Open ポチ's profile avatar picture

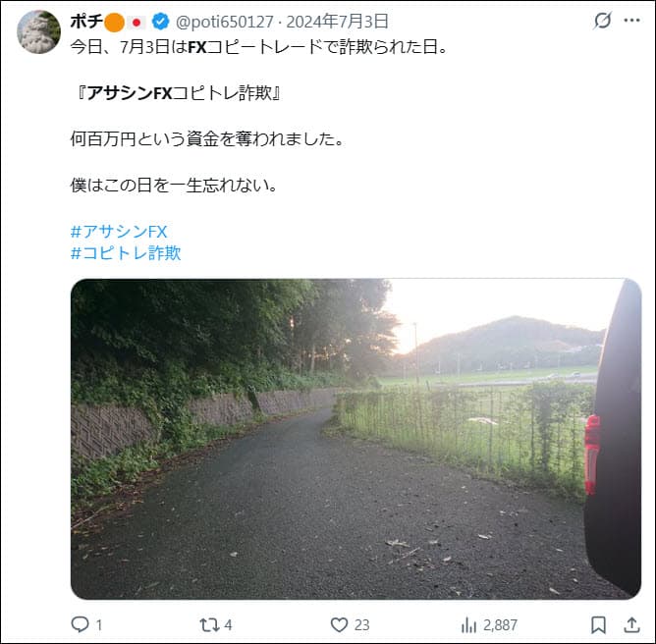click(x=38, y=31)
